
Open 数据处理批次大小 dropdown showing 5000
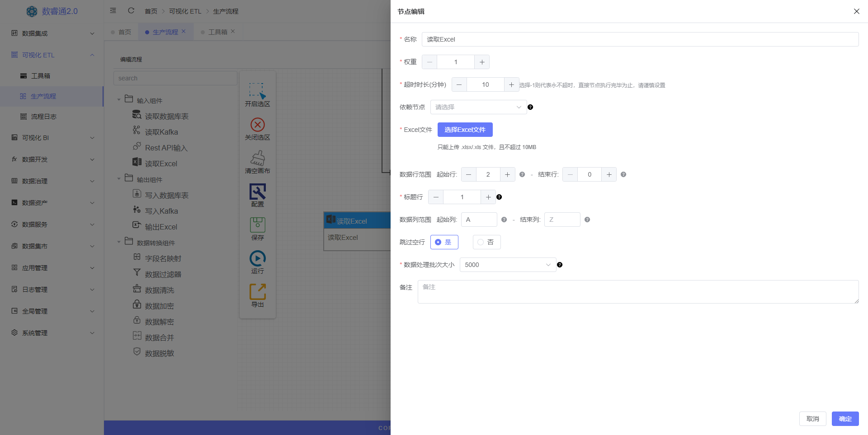point(508,265)
